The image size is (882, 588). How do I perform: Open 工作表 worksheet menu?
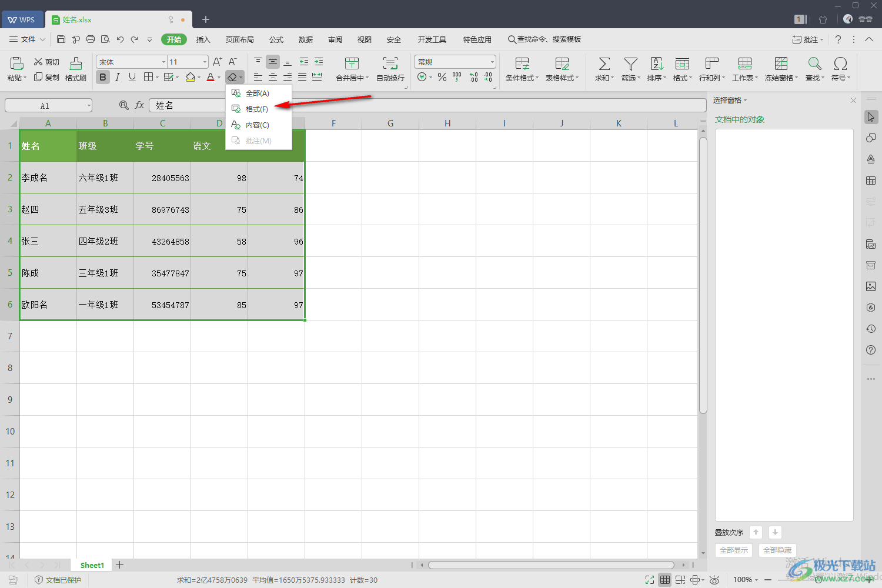(745, 69)
